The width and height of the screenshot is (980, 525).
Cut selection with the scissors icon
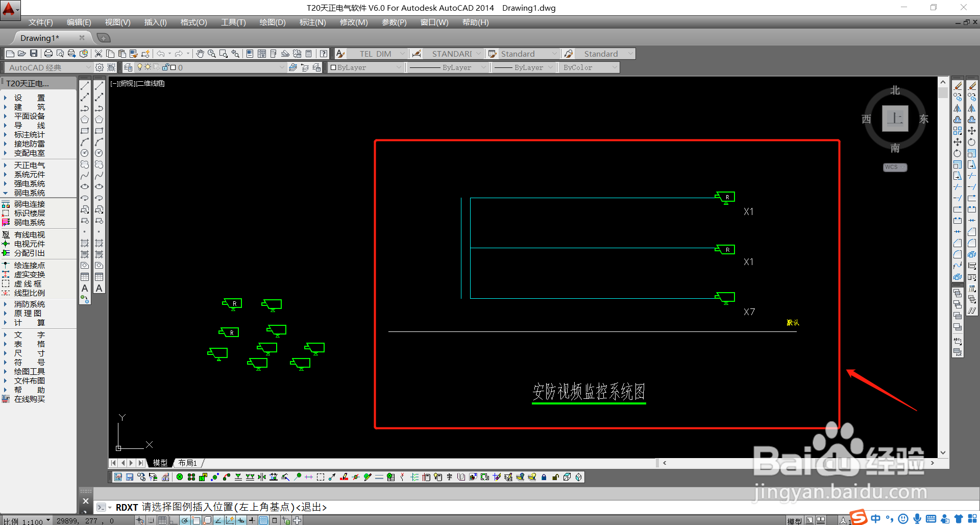click(99, 54)
